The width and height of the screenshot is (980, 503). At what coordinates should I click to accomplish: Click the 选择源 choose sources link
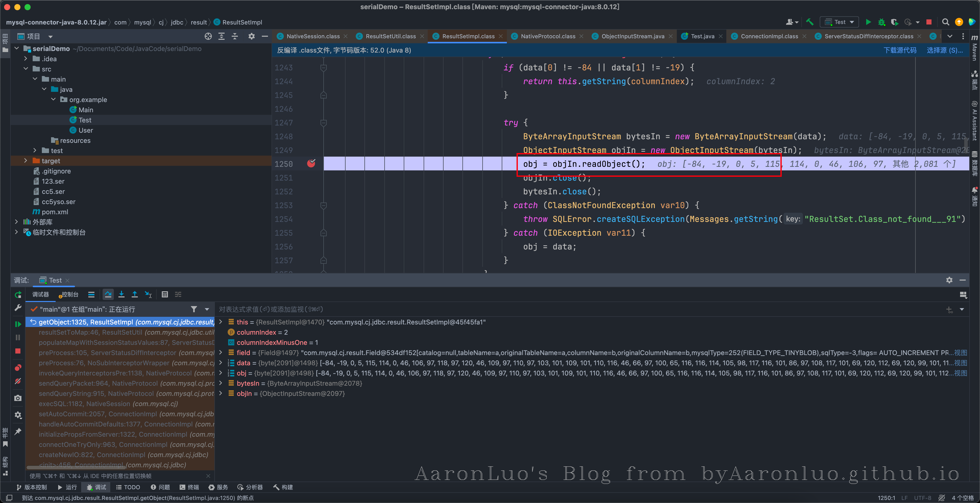pos(944,50)
